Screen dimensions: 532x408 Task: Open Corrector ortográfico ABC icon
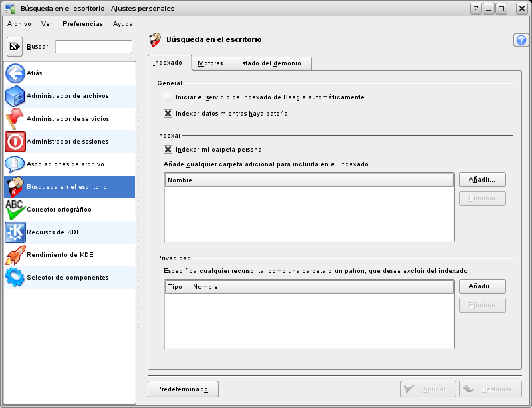tap(15, 210)
